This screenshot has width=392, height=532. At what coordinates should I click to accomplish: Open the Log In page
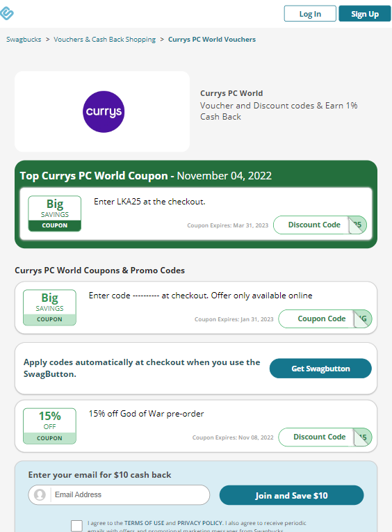click(x=310, y=14)
